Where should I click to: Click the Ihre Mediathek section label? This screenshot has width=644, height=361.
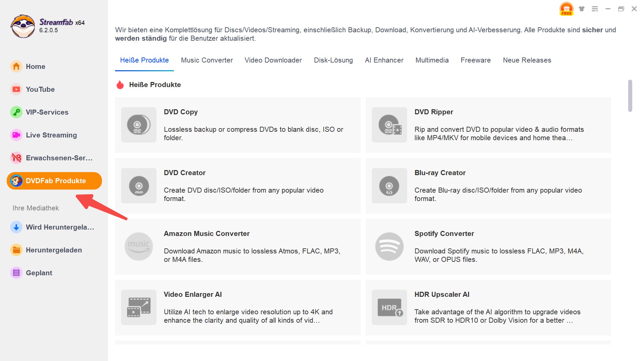click(36, 208)
